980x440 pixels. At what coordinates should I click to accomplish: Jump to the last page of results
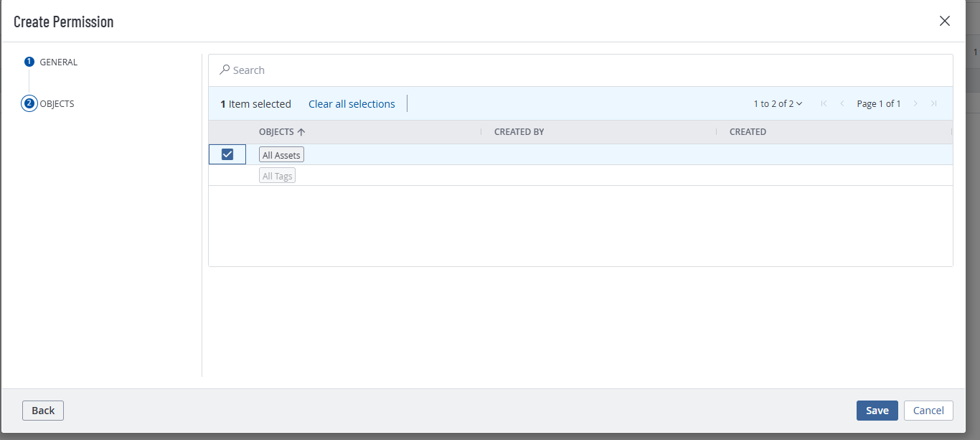point(933,104)
